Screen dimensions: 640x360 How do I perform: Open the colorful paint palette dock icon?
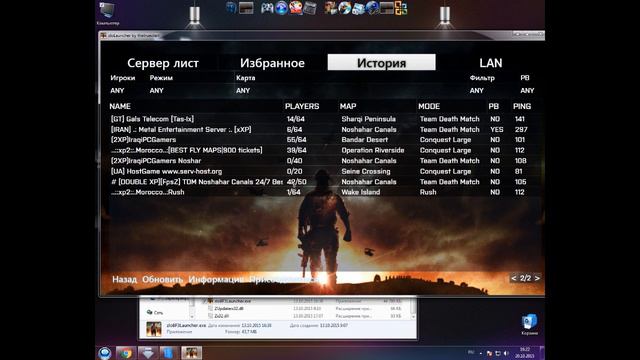(296, 8)
